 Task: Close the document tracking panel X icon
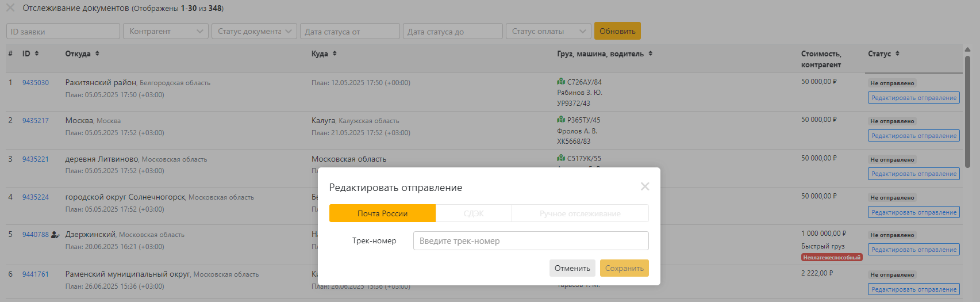coord(10,8)
